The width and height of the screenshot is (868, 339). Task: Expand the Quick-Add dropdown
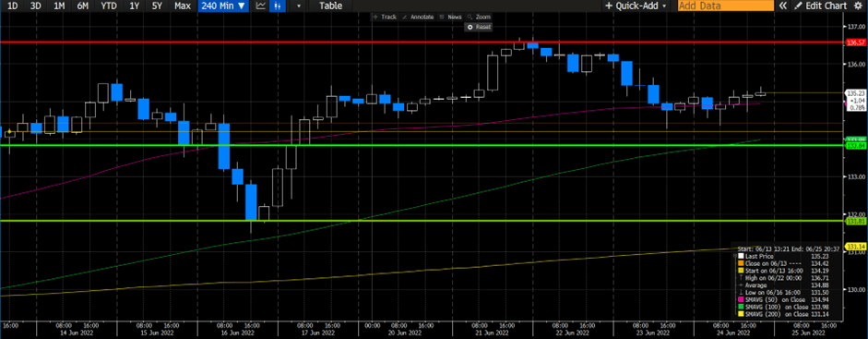[636, 6]
